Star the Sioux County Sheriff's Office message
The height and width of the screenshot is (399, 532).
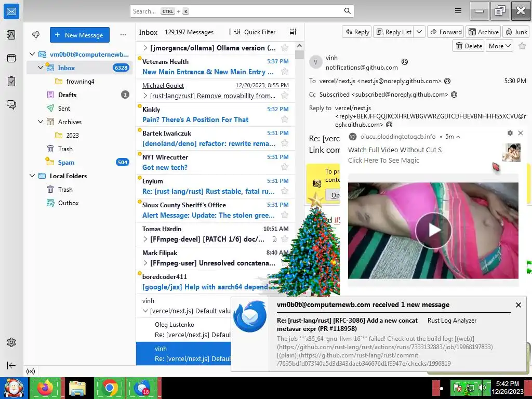(x=285, y=215)
